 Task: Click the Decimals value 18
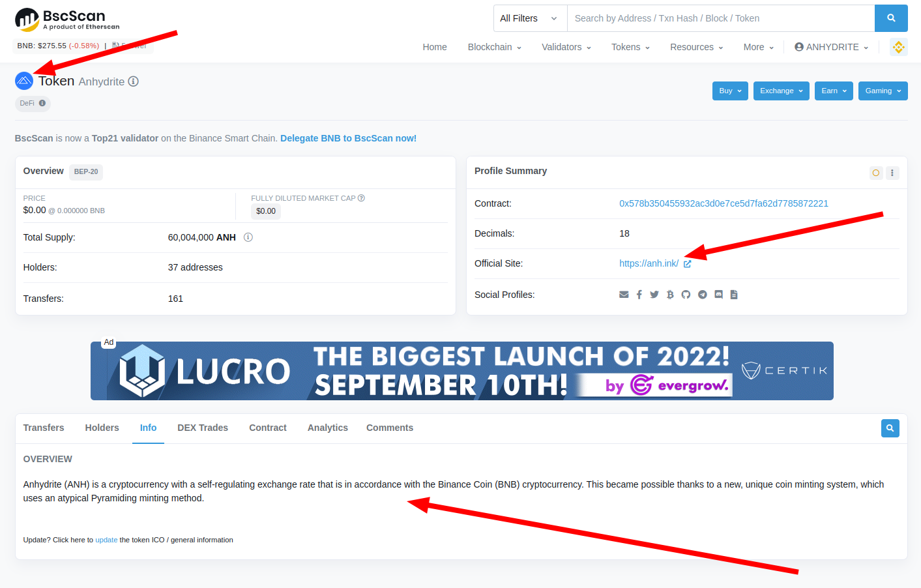pos(624,233)
